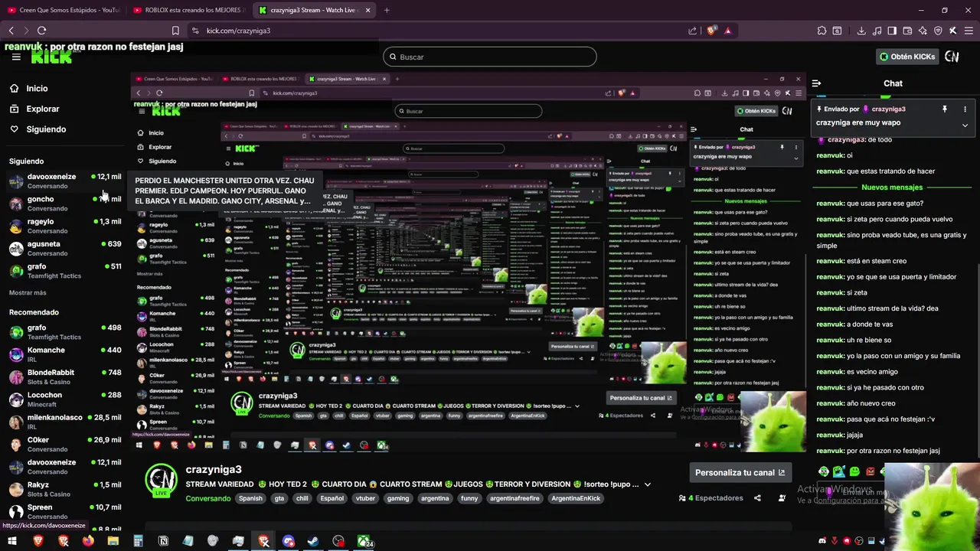This screenshot has width=980, height=551.
Task: Open the CN profile avatar menu
Action: coord(952,57)
